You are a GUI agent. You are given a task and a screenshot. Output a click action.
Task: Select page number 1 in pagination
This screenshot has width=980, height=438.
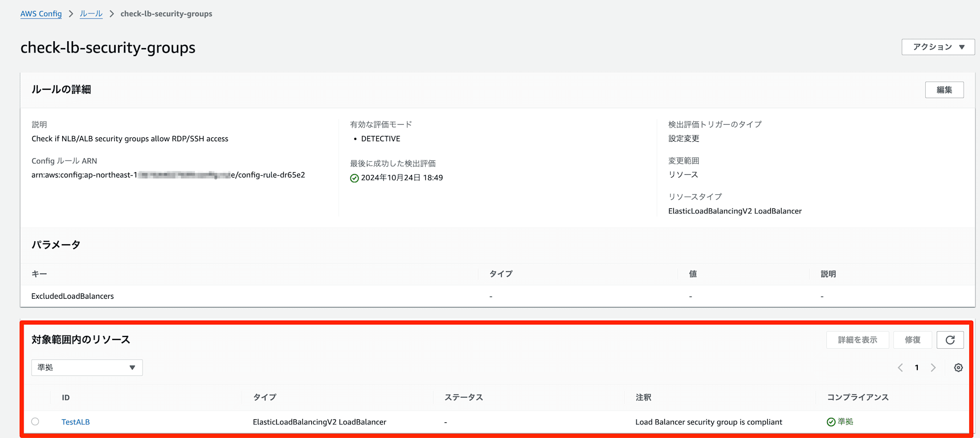pos(917,368)
